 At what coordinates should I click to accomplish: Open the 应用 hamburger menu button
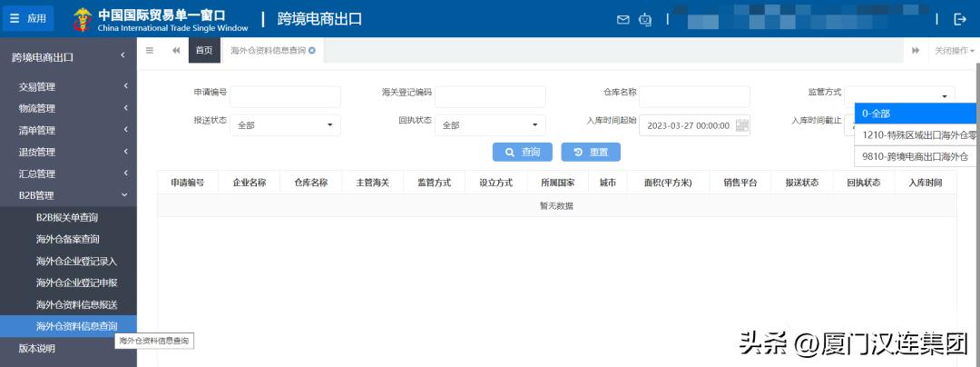coord(28,19)
